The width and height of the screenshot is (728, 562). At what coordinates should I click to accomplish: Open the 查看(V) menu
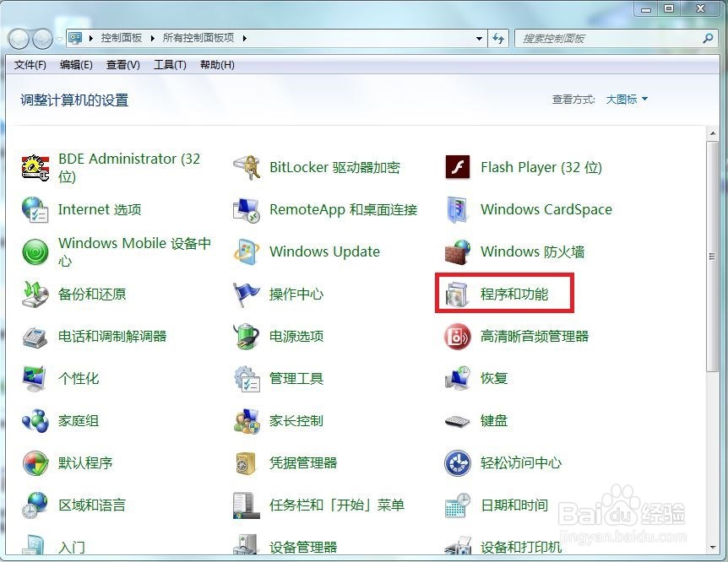123,65
